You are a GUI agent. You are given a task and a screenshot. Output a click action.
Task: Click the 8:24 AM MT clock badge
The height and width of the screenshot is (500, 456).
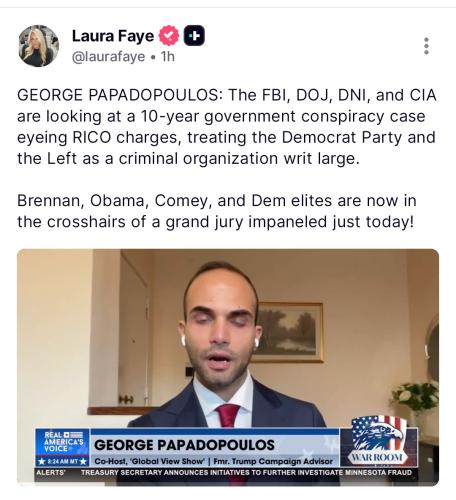click(62, 462)
